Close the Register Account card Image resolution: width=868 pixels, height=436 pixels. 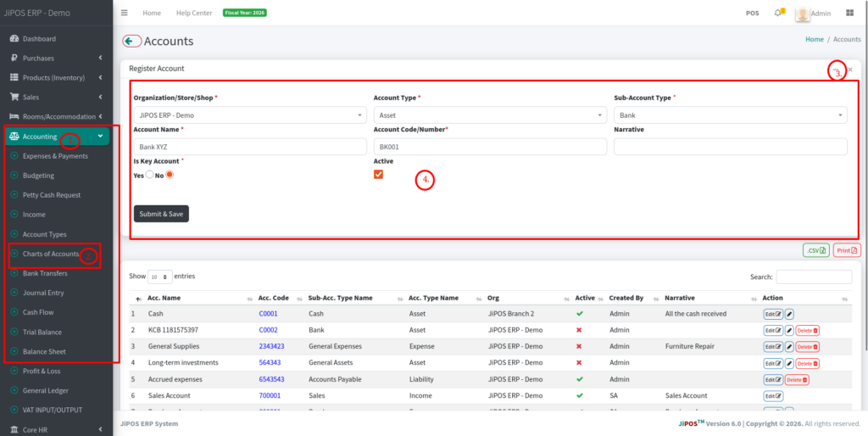click(x=850, y=70)
